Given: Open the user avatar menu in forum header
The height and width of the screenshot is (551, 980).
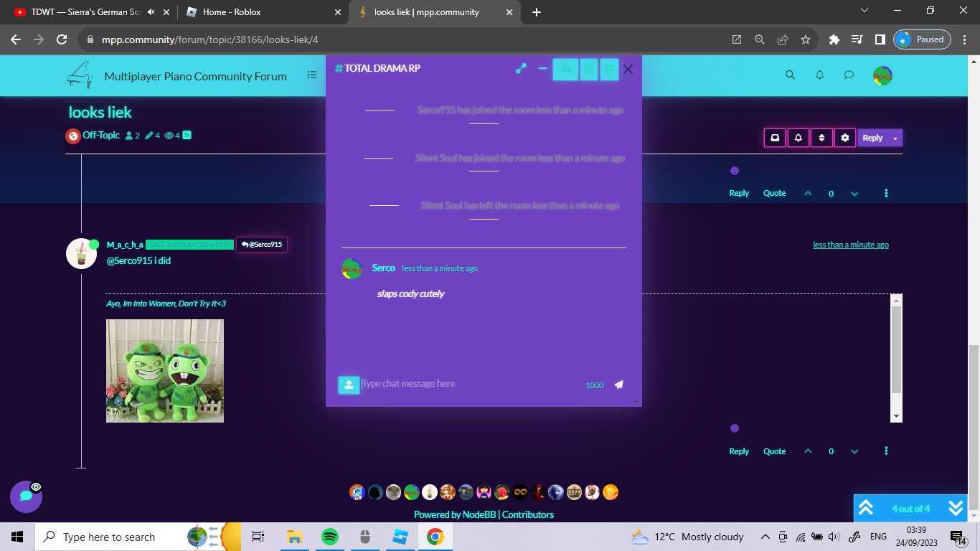Looking at the screenshot, I should pos(882,75).
